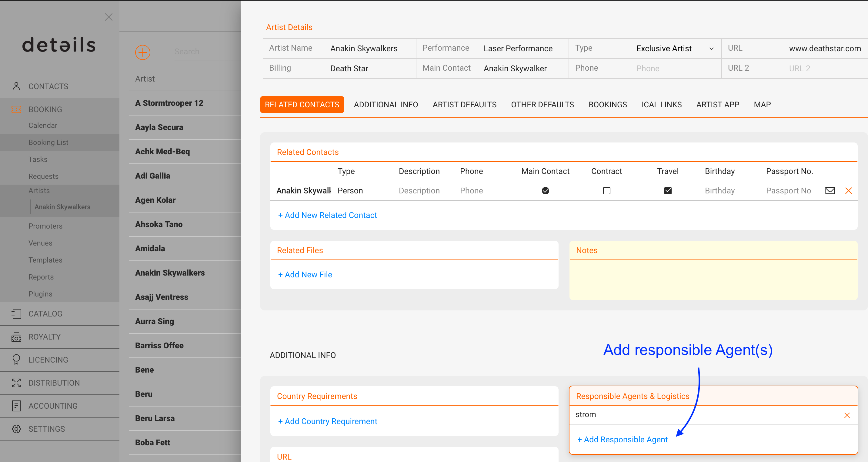Image resolution: width=868 pixels, height=462 pixels.
Task: Select Anakin Skywalkers sidebar sub-item
Action: point(62,206)
